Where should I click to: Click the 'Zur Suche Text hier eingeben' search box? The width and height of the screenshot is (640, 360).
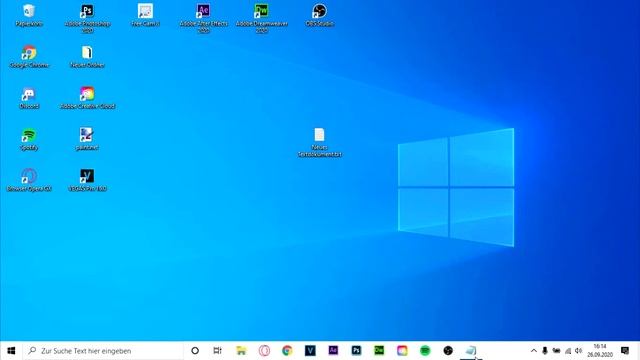pyautogui.click(x=103, y=351)
